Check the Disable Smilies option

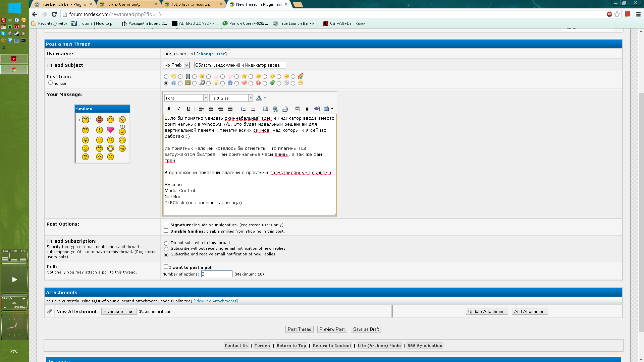tap(166, 231)
